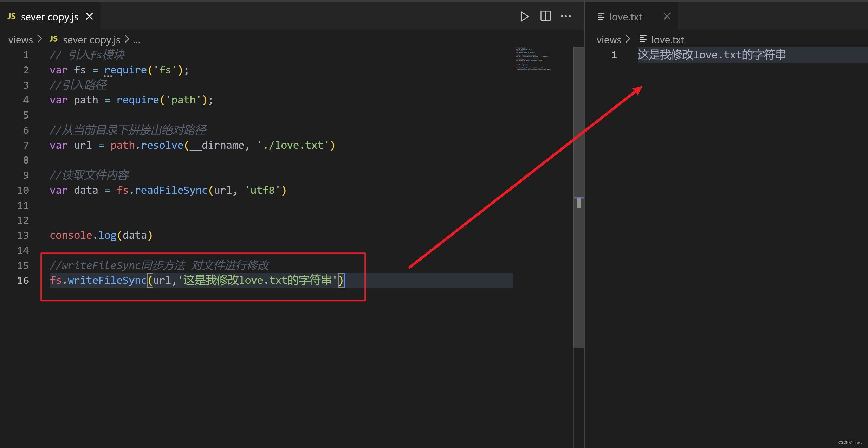Image resolution: width=868 pixels, height=448 pixels.
Task: Select the love.txt editor tab
Action: click(625, 17)
